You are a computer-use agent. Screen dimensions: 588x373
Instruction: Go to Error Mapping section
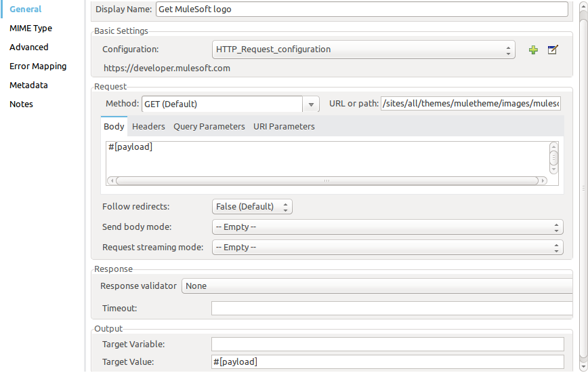(38, 66)
